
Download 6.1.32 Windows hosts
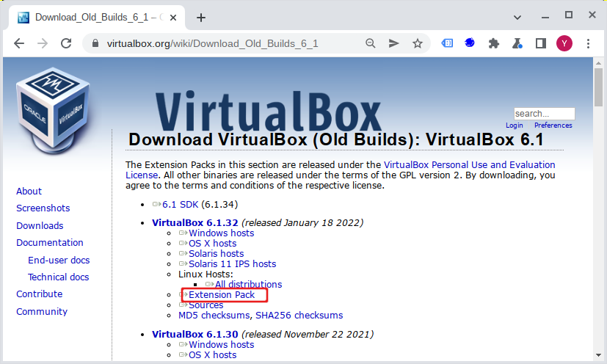pos(221,233)
